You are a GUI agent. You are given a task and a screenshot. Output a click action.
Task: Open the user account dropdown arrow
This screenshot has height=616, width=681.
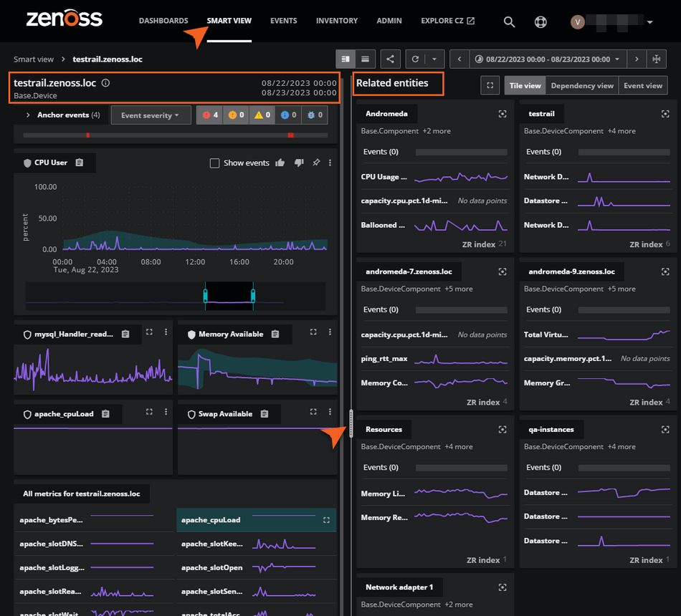coord(649,22)
